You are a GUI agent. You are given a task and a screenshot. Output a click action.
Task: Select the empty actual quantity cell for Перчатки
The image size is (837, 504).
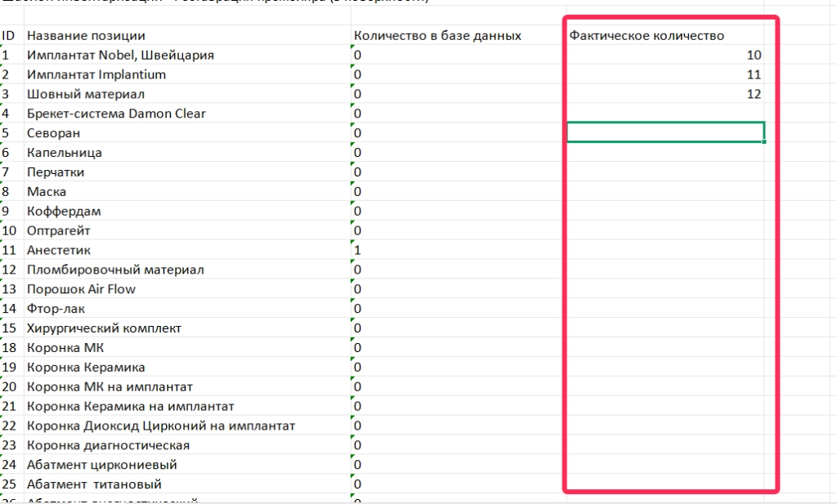click(666, 172)
